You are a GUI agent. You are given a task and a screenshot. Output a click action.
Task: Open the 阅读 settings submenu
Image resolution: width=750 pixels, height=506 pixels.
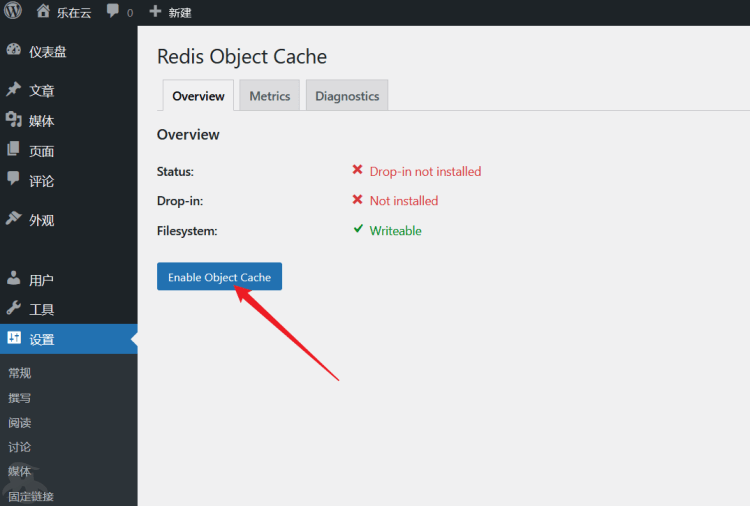20,423
